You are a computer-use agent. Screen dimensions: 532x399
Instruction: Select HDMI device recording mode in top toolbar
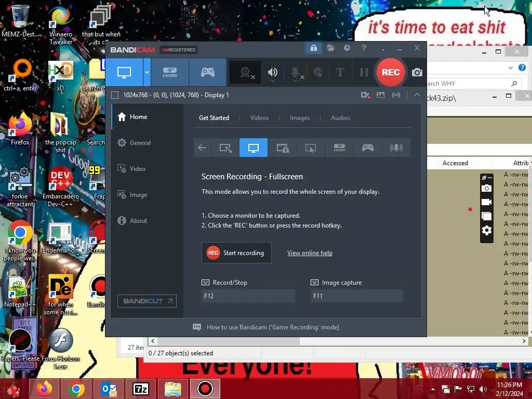170,72
